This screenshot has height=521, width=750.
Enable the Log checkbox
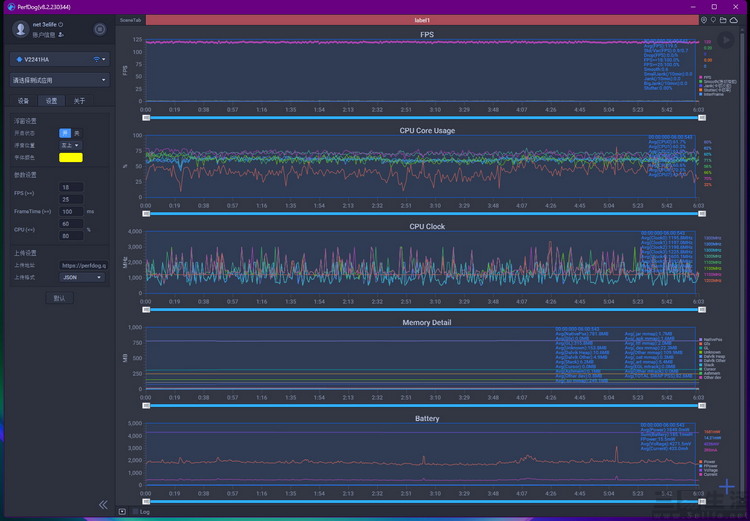pos(135,511)
